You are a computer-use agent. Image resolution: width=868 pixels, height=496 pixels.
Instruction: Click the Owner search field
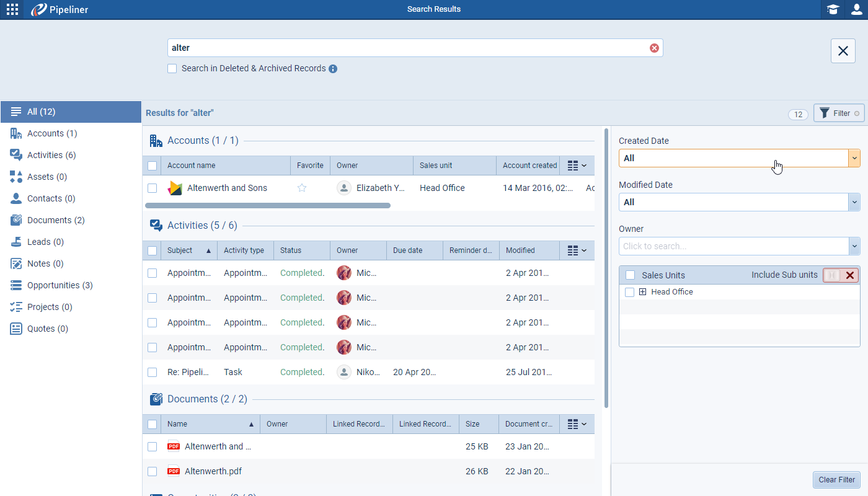pyautogui.click(x=733, y=246)
